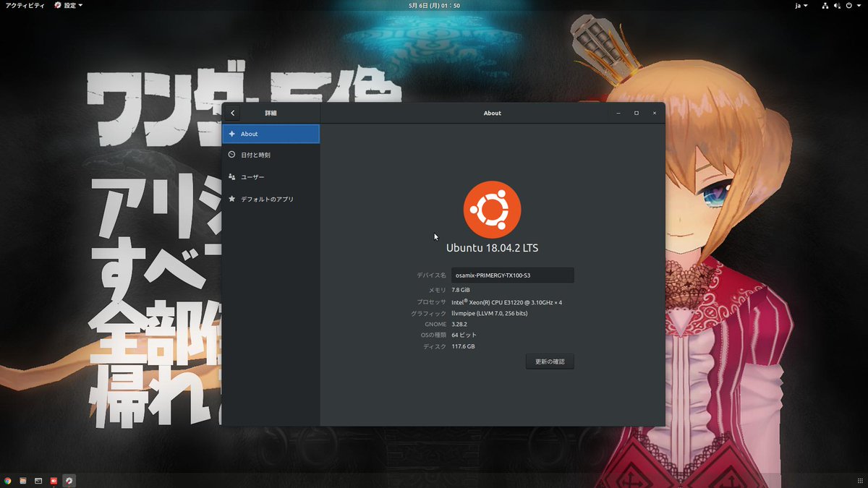Screen dimensions: 868x488
Task: Go back using the sidebar arrow button
Action: tap(232, 114)
